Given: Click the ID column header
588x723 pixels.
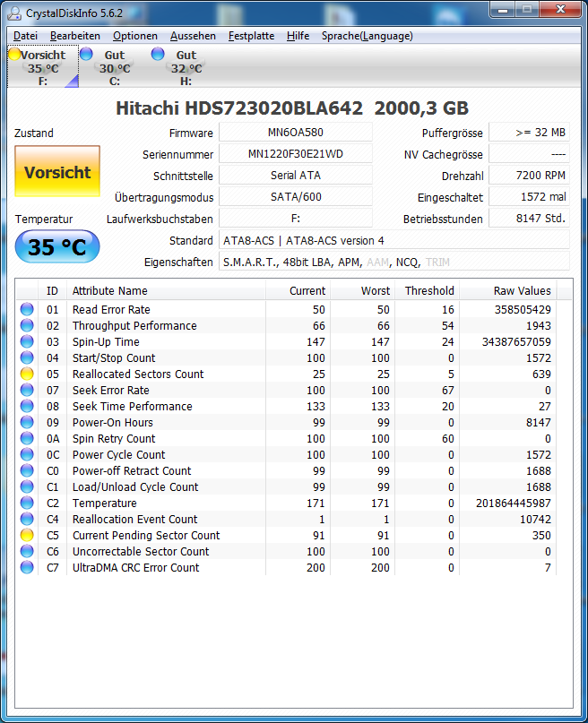Looking at the screenshot, I should coord(52,290).
